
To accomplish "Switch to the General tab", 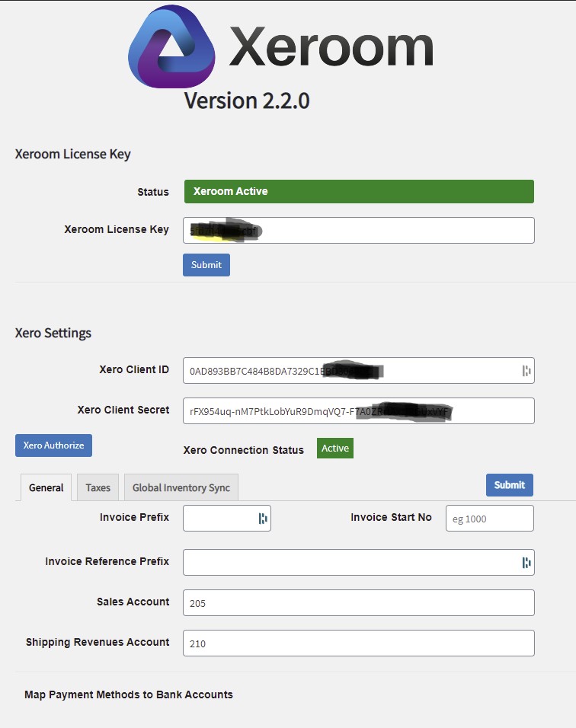I will pyautogui.click(x=46, y=487).
